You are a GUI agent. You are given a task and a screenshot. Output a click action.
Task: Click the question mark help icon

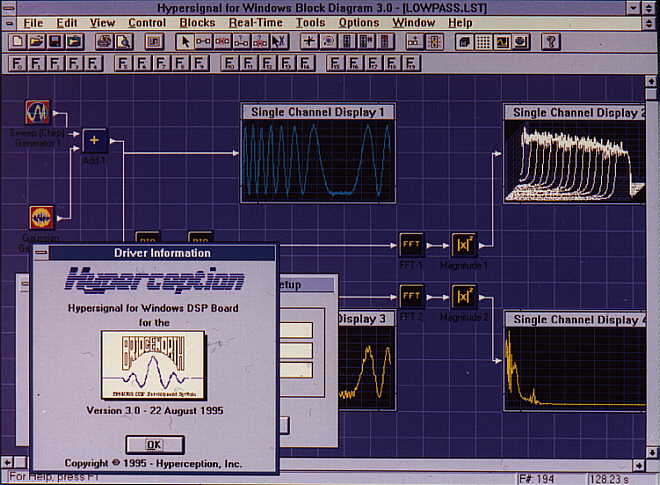click(551, 42)
